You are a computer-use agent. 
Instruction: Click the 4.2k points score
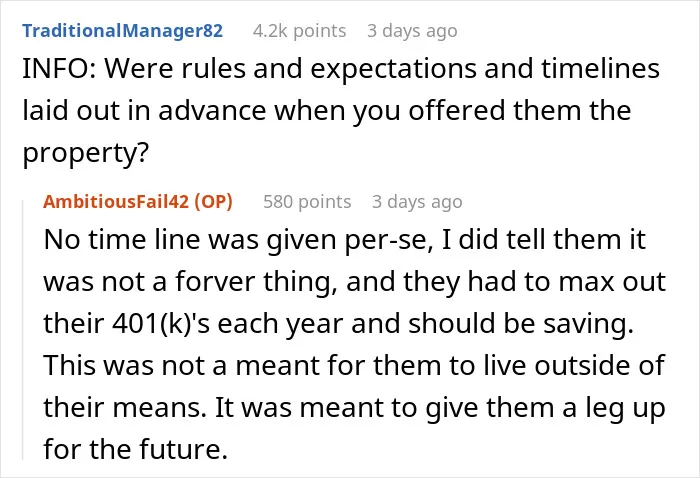(x=299, y=31)
